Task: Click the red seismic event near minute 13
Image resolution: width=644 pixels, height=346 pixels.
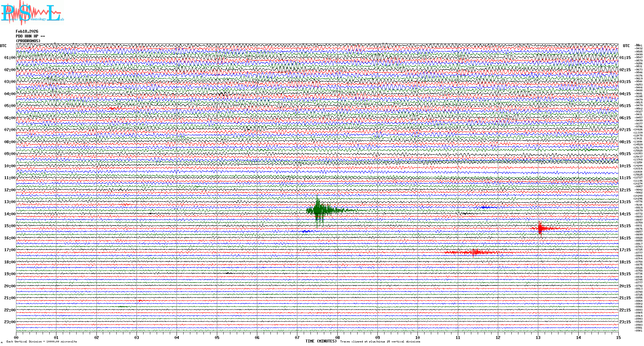Action: coord(541,228)
